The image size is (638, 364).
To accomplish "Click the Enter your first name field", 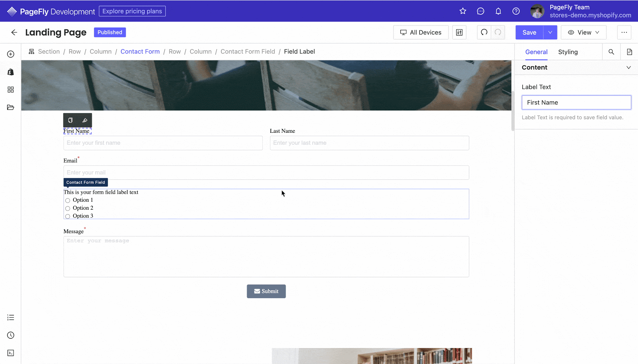I will click(163, 143).
